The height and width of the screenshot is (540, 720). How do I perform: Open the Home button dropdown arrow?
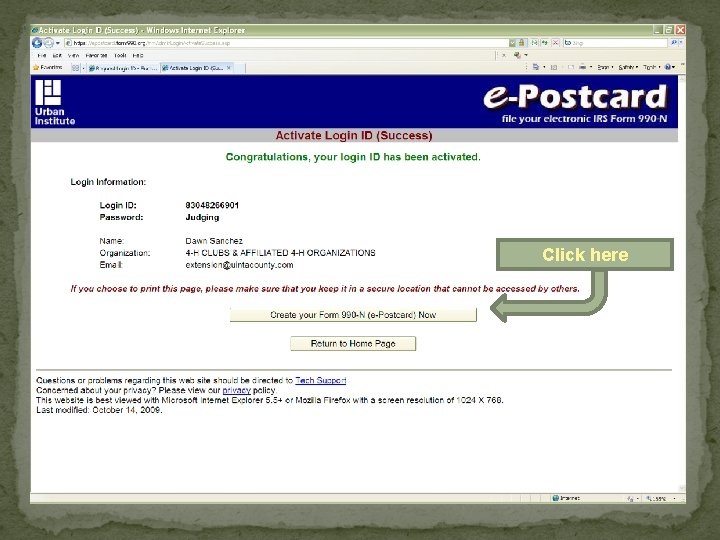[x=544, y=67]
